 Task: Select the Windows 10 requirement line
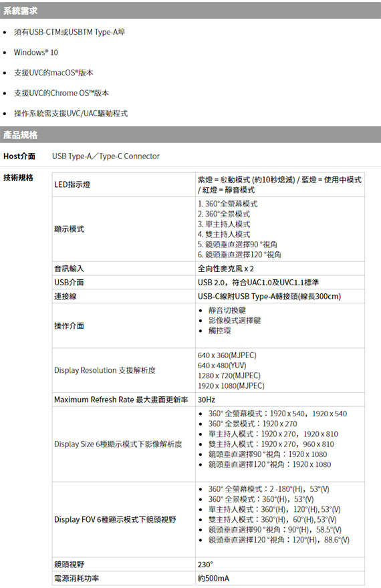coord(36,52)
